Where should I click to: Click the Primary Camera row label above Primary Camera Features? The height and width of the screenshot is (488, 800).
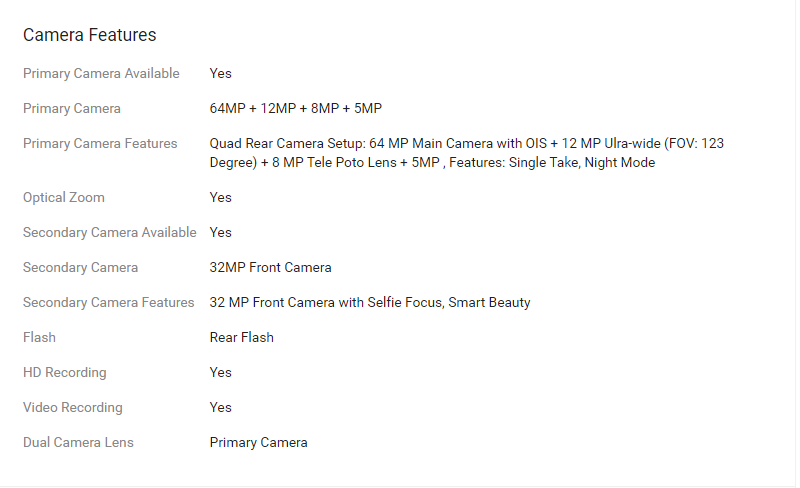[72, 108]
